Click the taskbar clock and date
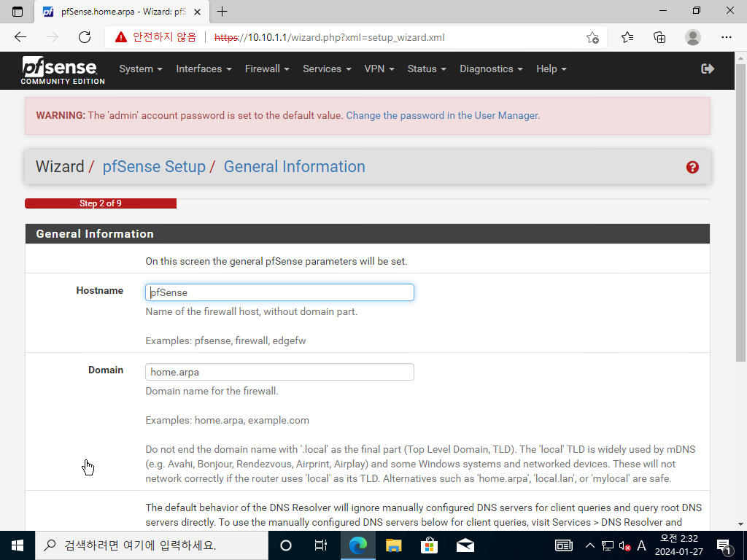The width and height of the screenshot is (747, 560). coord(679,545)
